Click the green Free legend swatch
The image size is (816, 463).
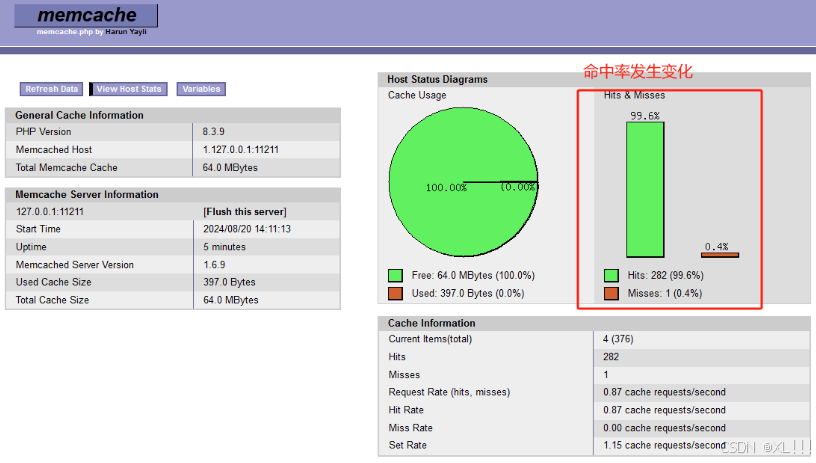click(x=396, y=275)
